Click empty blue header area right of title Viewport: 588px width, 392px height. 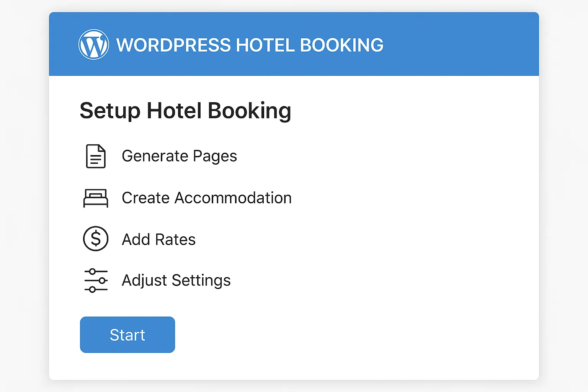point(459,44)
